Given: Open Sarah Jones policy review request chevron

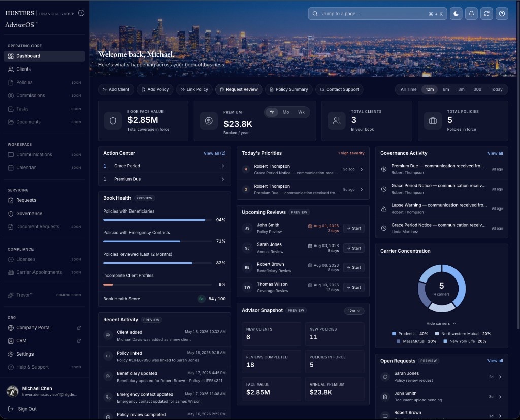Looking at the screenshot, I should (x=500, y=377).
